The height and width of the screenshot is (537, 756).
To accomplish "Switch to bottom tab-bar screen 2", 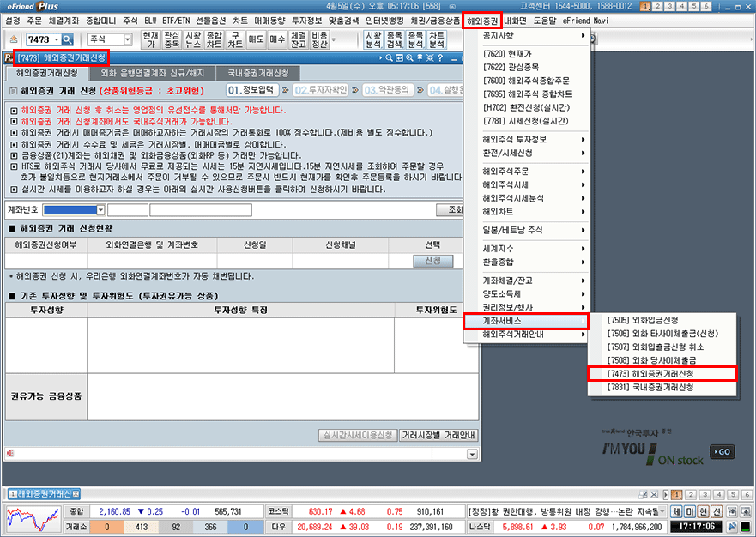I will 691,494.
